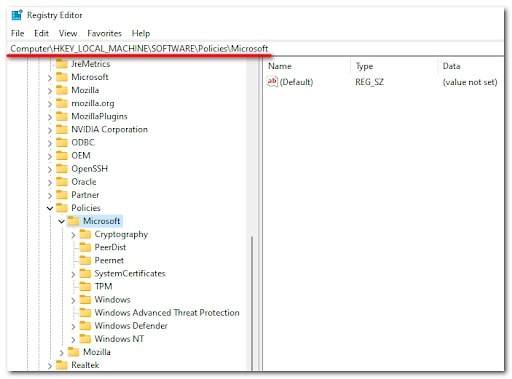Expand the Windows NT key
This screenshot has height=379, width=512.
73,340
